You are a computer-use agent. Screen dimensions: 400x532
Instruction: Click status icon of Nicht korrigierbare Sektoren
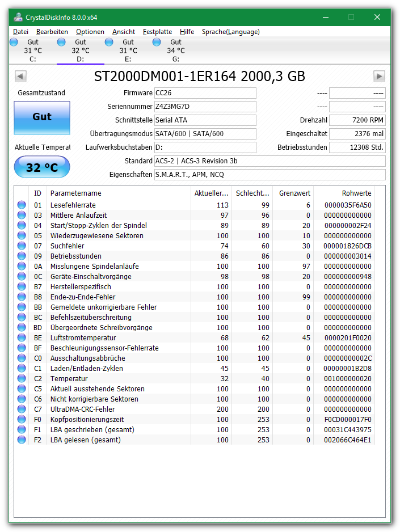tap(22, 398)
